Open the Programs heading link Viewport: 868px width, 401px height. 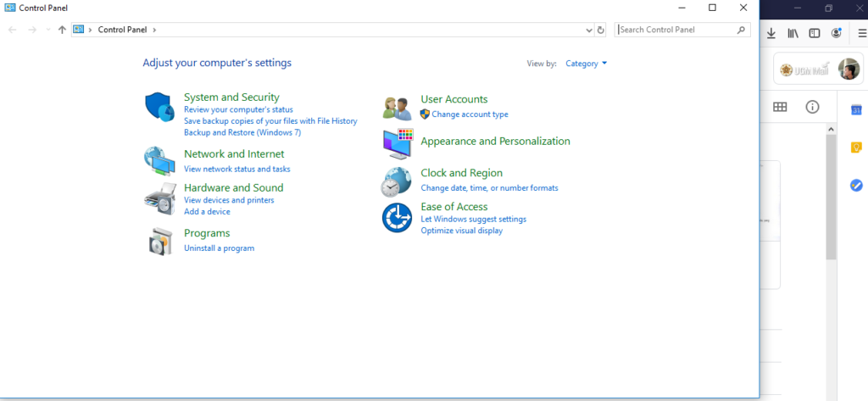(207, 233)
